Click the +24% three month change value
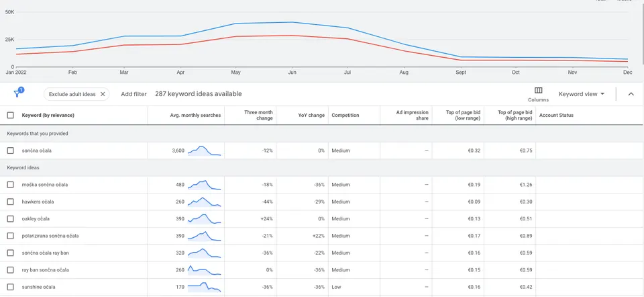The width and height of the screenshot is (644, 297). (266, 219)
